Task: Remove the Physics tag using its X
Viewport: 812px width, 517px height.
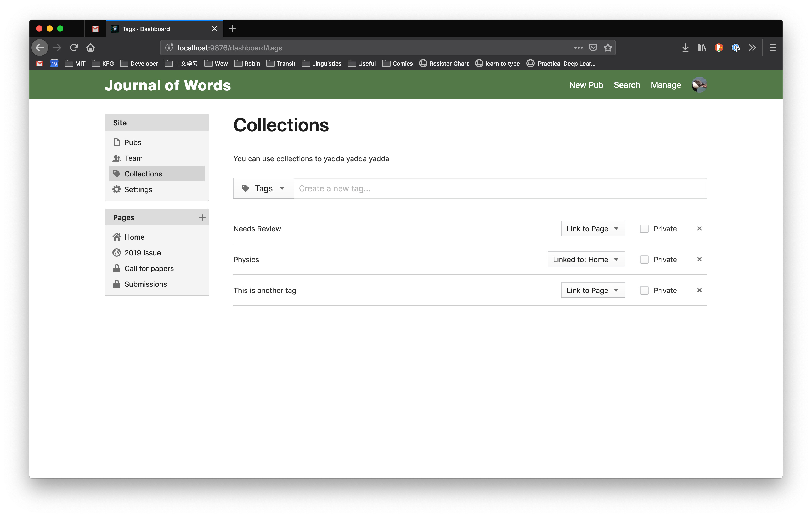Action: click(x=699, y=259)
